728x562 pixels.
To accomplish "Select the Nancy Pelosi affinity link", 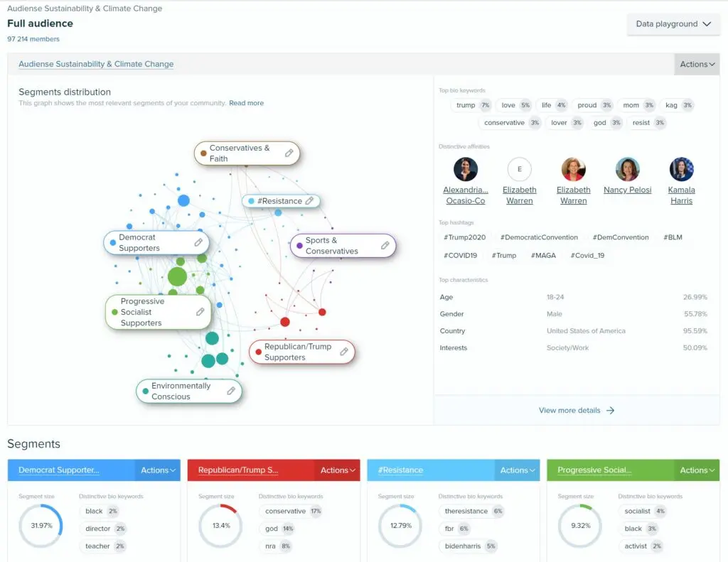I will coord(627,190).
